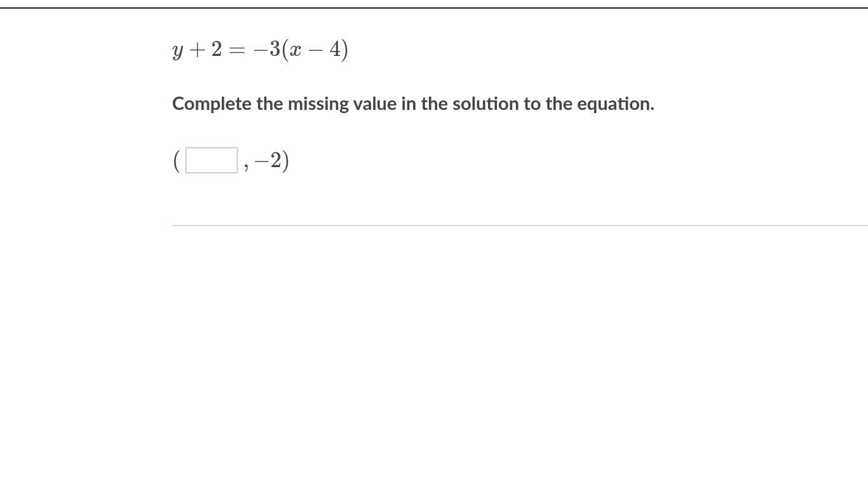This screenshot has height=488, width=868.
Task: Click the word "missing" in the instructions
Action: [318, 104]
